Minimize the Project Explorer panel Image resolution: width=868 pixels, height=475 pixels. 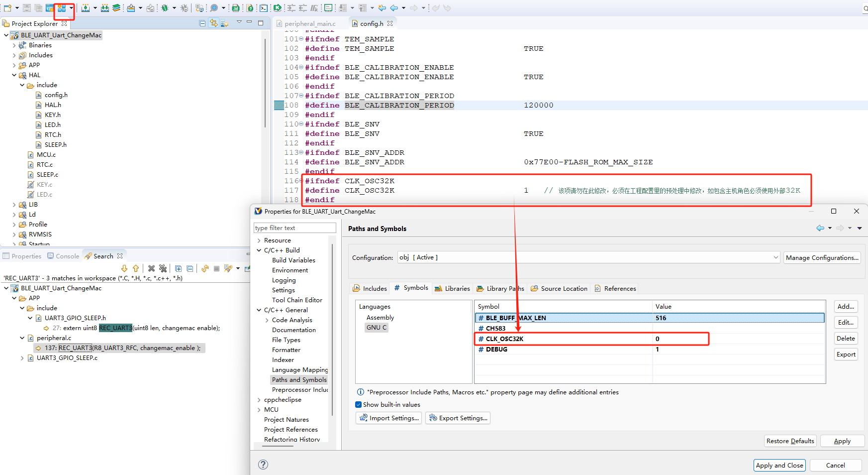click(249, 22)
